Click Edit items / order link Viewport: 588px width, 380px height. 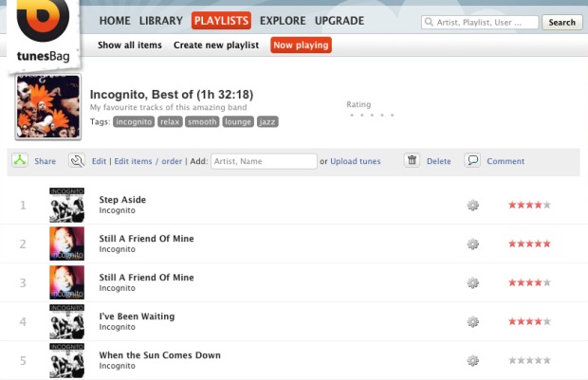(148, 161)
